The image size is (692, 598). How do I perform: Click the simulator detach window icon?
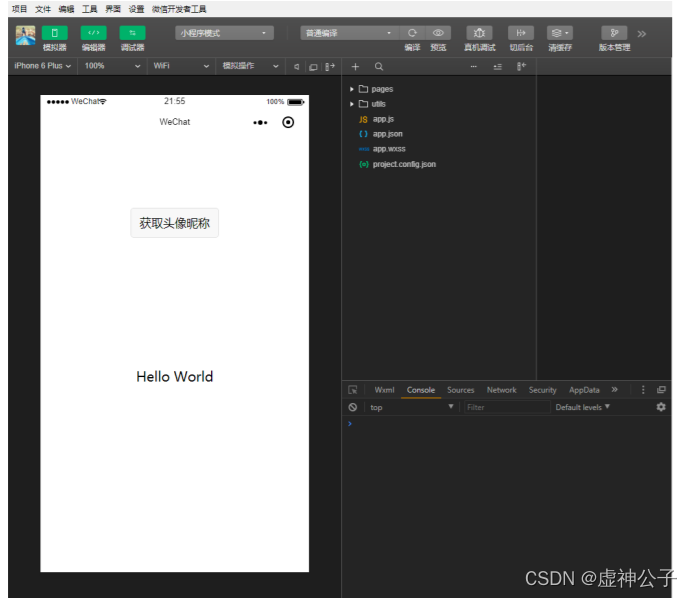click(313, 67)
